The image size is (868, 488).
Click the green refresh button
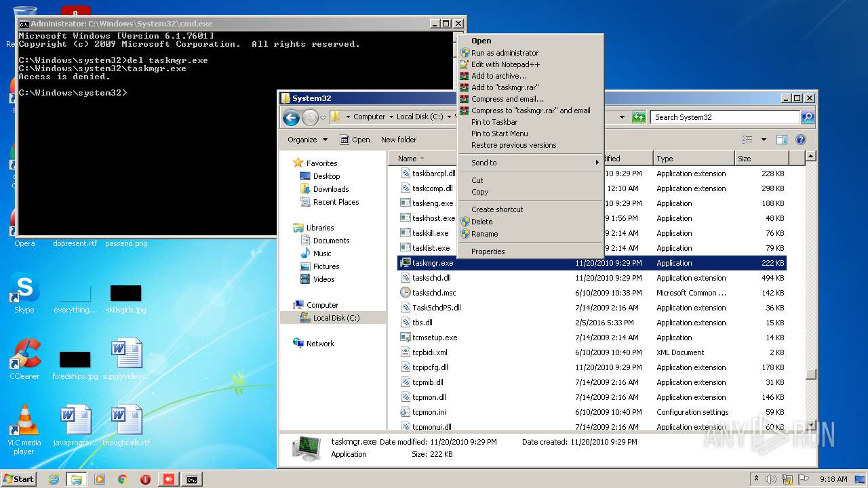click(x=638, y=117)
